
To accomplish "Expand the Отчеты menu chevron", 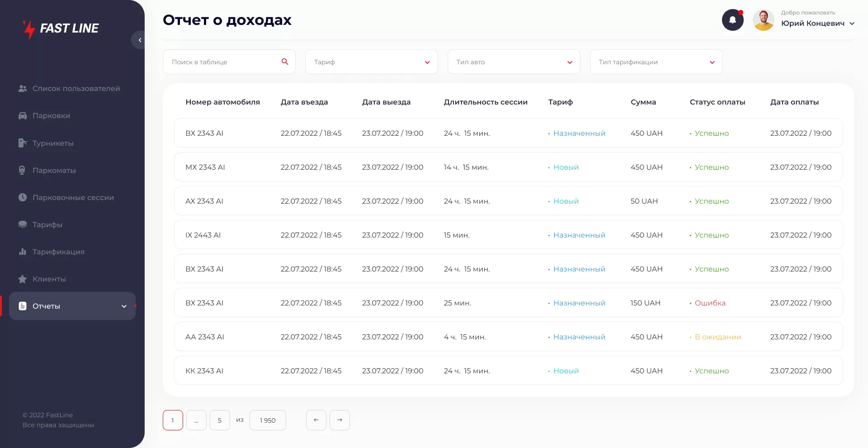I will 124,306.
